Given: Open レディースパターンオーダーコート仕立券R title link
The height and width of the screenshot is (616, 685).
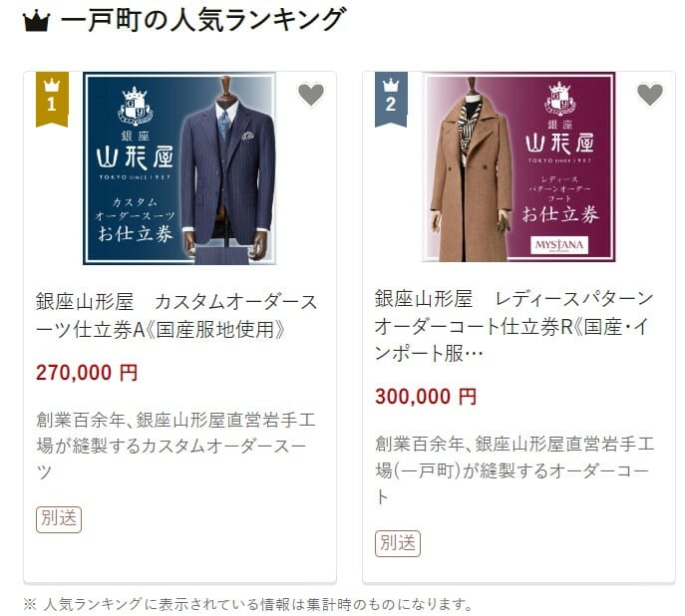Looking at the screenshot, I should (x=514, y=326).
